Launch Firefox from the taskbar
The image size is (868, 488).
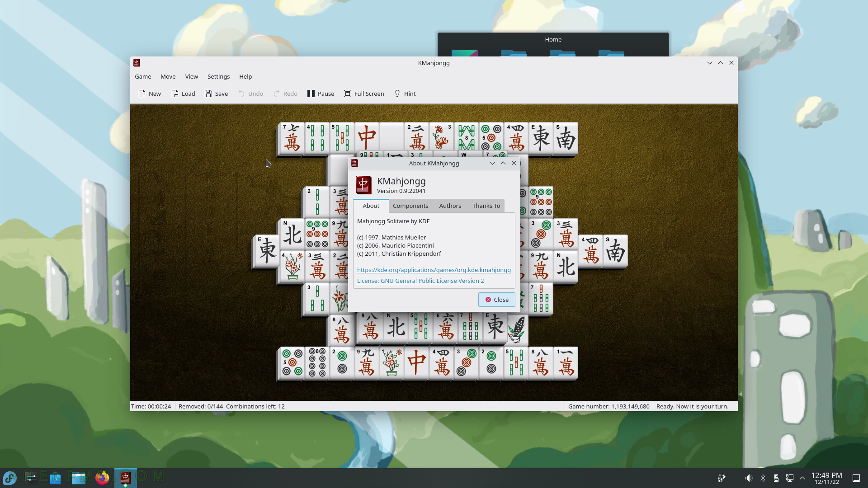[x=102, y=478]
